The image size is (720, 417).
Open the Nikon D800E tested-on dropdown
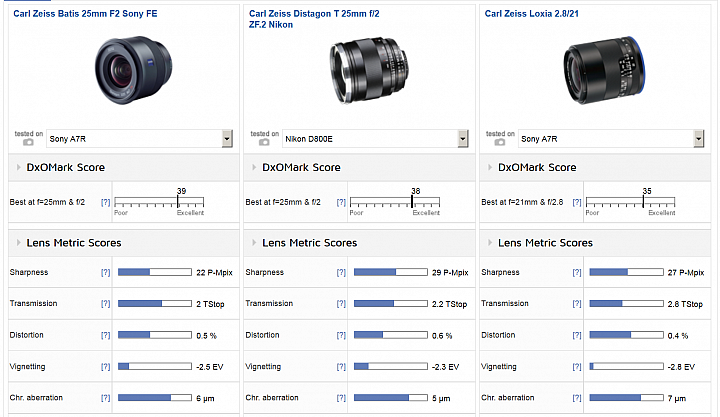pyautogui.click(x=463, y=139)
